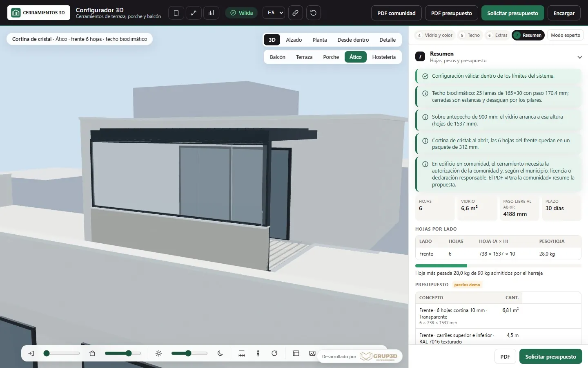Screen dimensions: 588x368
Task: Click the Encargar button
Action: pos(564,13)
